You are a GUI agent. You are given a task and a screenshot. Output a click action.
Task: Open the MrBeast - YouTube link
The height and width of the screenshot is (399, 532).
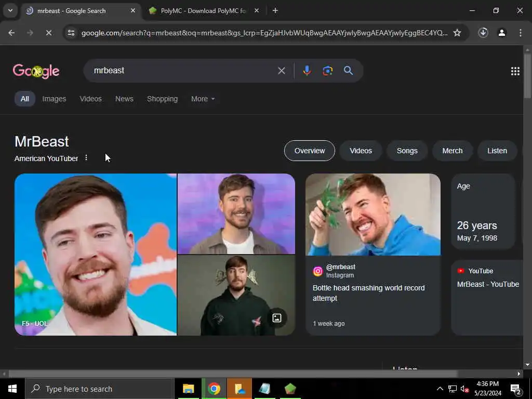coord(487,284)
